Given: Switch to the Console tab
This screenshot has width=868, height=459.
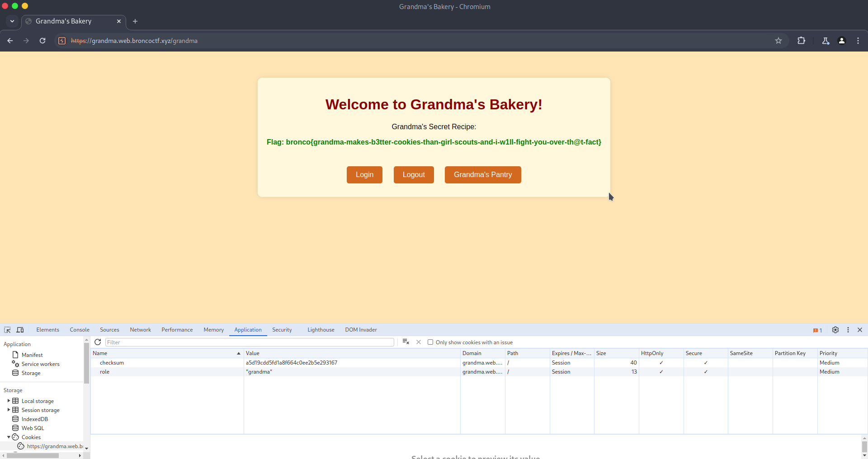Looking at the screenshot, I should [x=80, y=330].
